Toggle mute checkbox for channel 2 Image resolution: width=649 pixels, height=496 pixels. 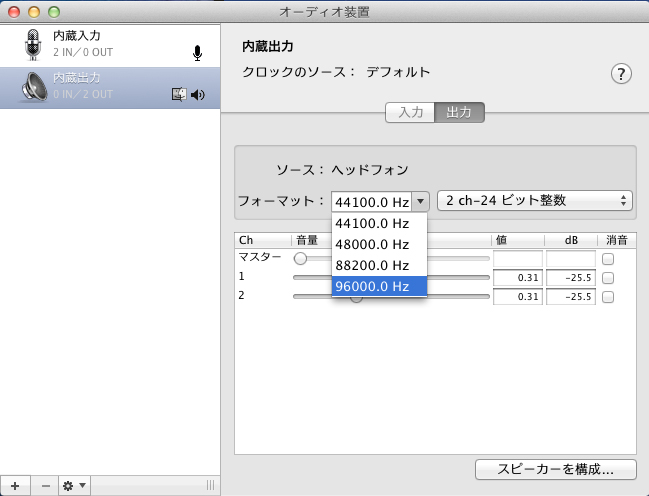(608, 297)
